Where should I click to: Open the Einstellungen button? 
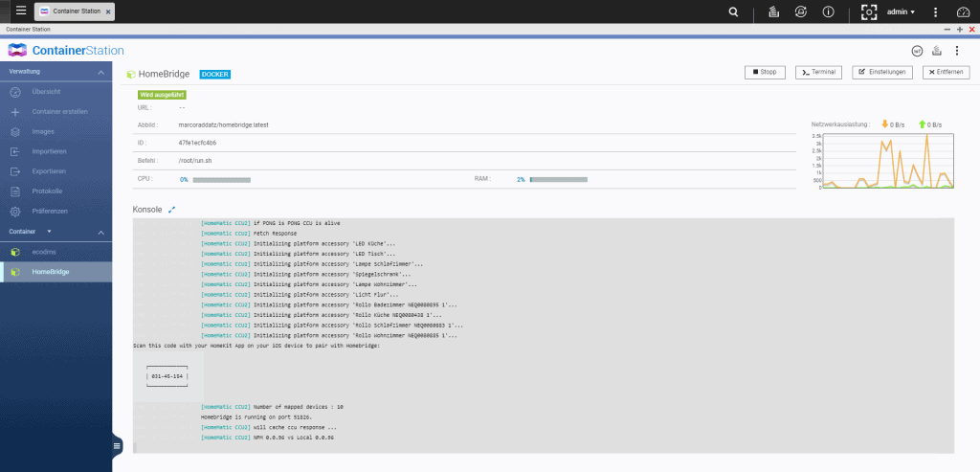click(882, 73)
